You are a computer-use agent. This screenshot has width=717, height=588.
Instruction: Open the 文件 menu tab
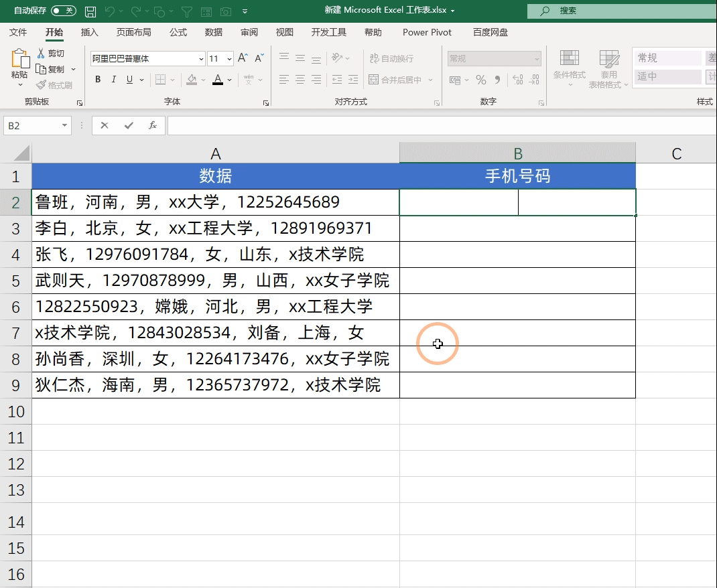(18, 32)
